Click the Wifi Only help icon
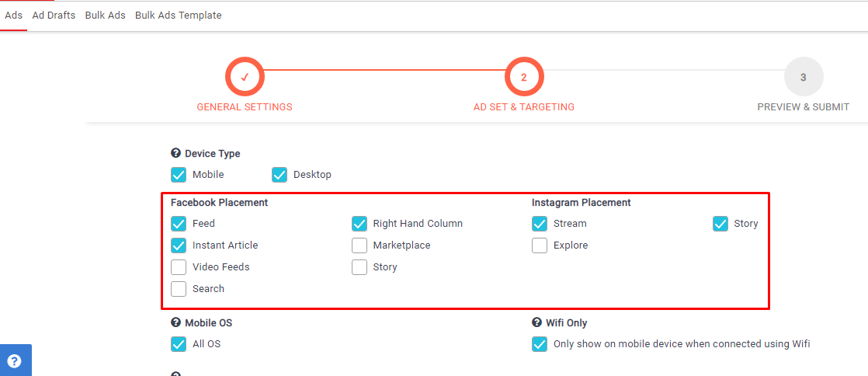Screen dimensions: 868x376 [x=536, y=322]
